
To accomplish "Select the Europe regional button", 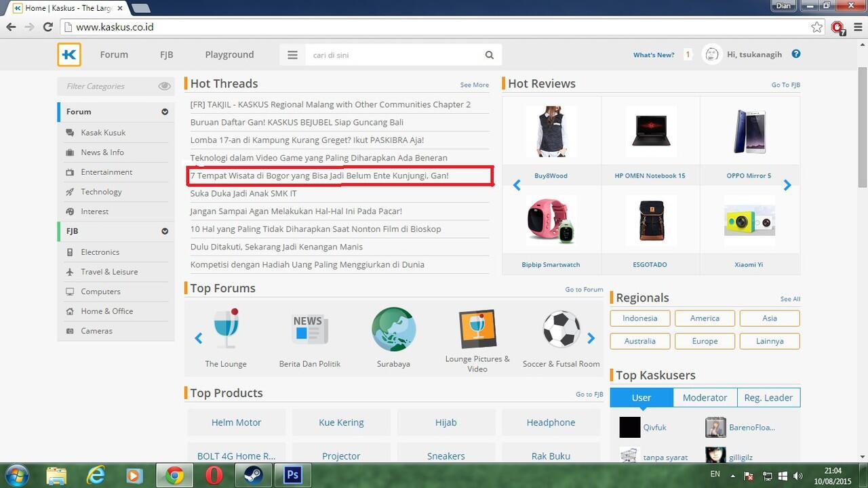I will (x=705, y=341).
